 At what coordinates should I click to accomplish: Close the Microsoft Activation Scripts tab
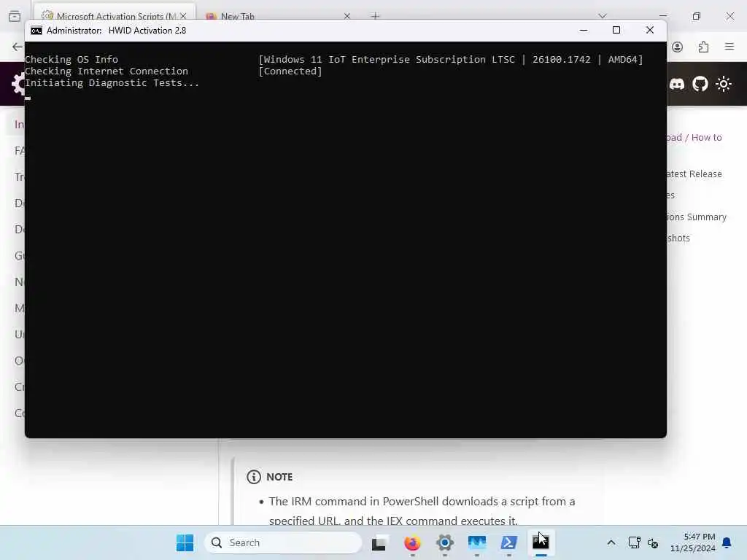(183, 16)
